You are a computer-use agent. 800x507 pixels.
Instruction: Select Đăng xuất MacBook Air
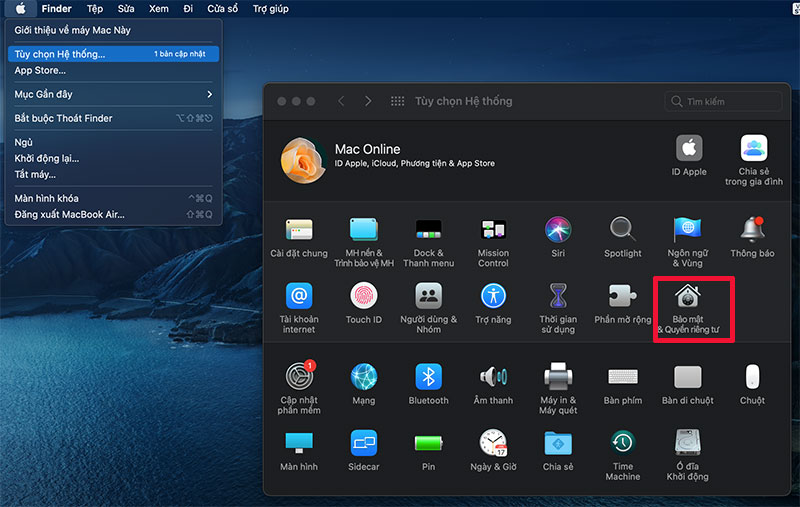point(113,214)
